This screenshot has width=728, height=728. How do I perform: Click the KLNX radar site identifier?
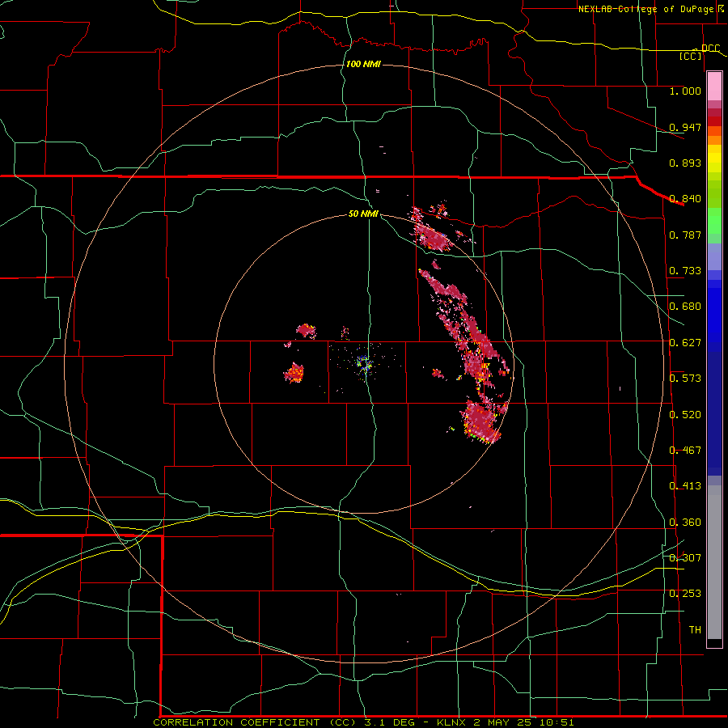(x=451, y=722)
